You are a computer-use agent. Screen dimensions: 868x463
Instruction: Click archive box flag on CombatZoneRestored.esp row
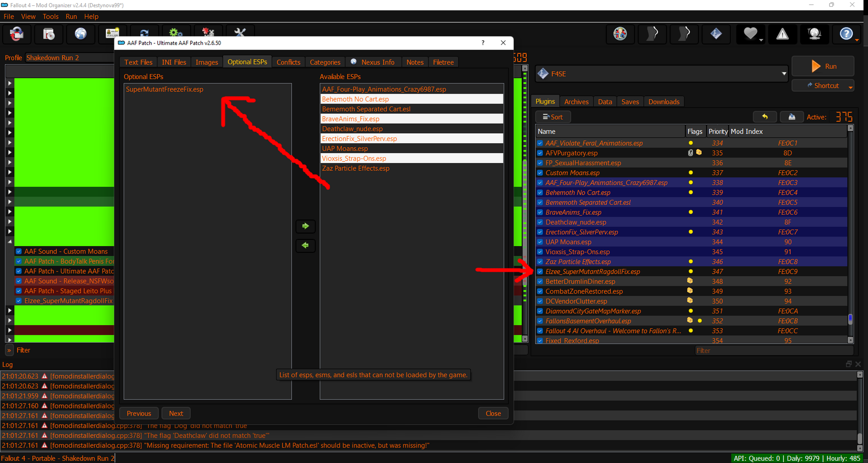point(690,291)
